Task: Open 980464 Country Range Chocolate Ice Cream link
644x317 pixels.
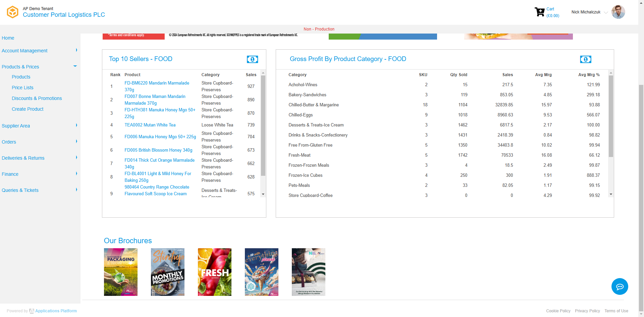Action: coord(157,190)
